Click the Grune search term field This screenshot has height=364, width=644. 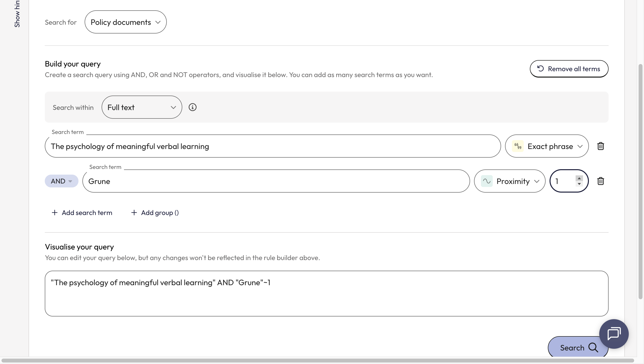coord(276,181)
